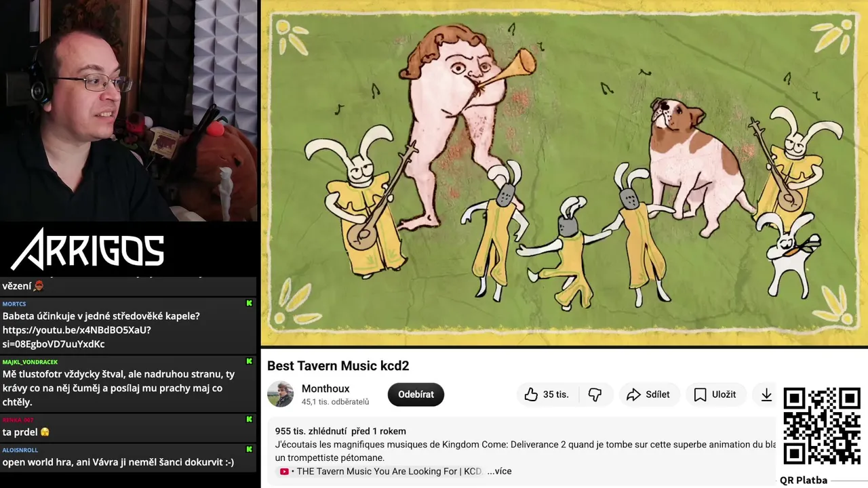Click the emoji in vězení message

tap(39, 286)
